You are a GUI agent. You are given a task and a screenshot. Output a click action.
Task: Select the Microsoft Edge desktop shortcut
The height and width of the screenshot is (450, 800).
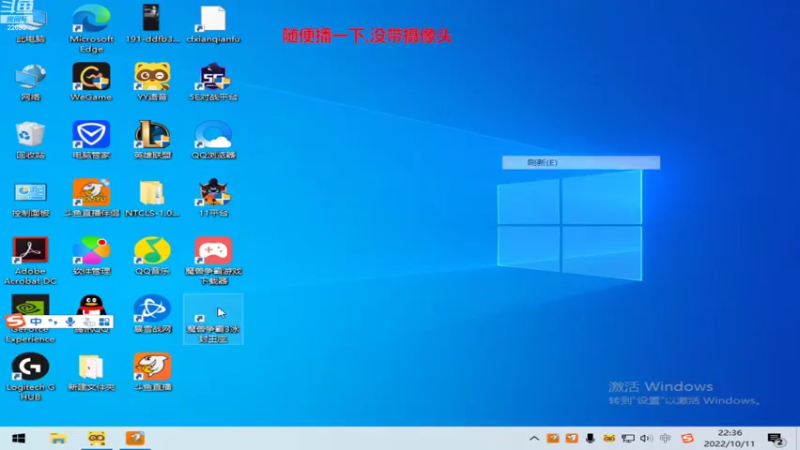tap(91, 28)
